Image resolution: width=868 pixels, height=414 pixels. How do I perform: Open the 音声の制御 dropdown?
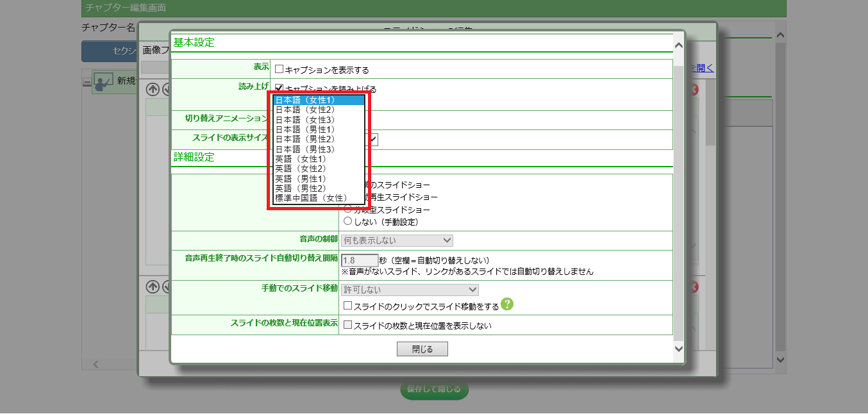(397, 240)
